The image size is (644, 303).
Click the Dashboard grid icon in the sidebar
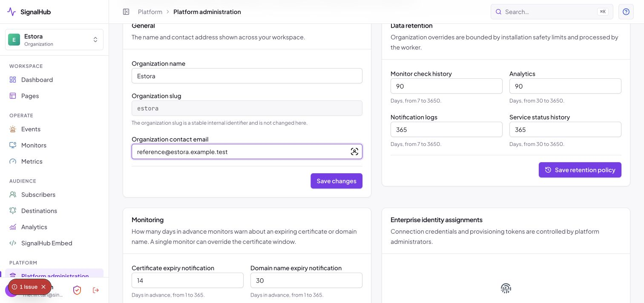tap(13, 80)
